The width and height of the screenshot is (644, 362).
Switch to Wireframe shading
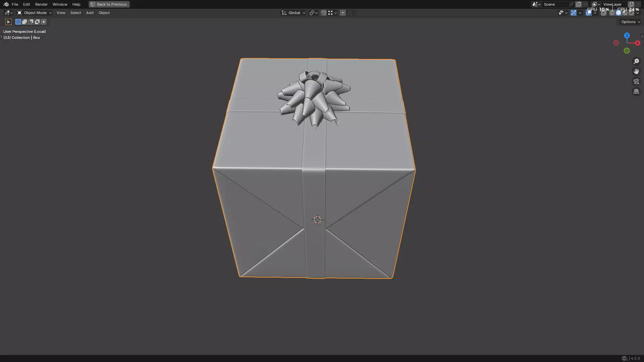coord(612,13)
